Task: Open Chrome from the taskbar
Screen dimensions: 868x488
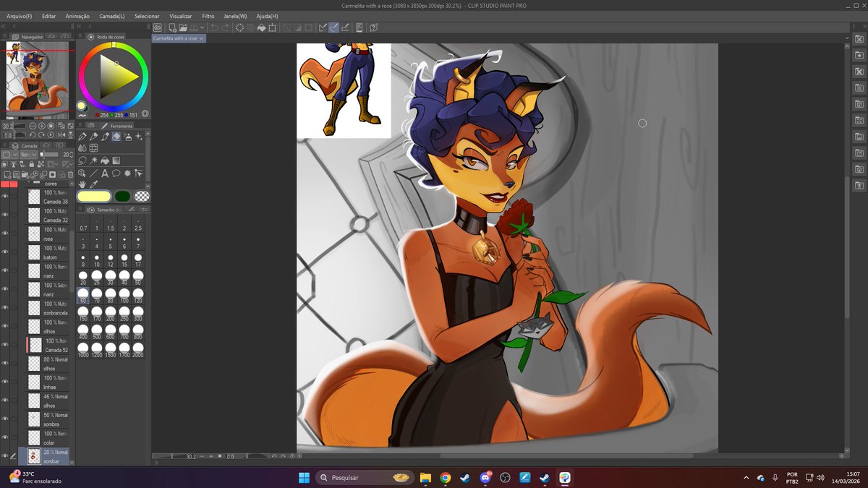Action: 446,477
